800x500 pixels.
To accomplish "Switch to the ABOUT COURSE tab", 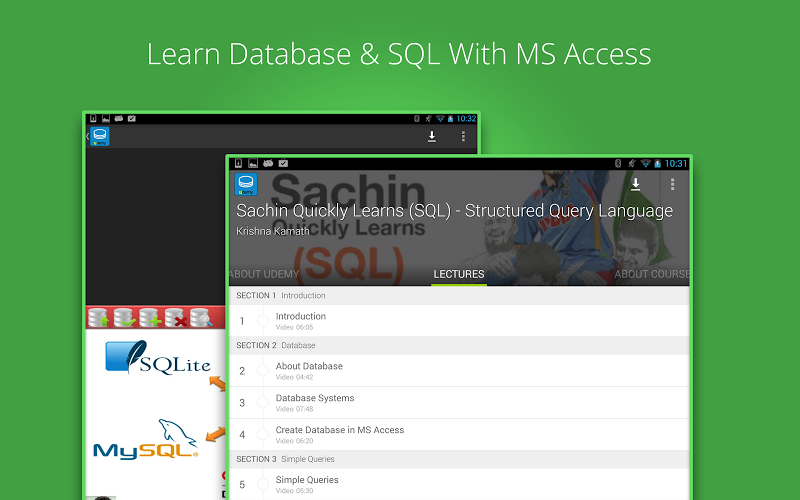I will 652,274.
